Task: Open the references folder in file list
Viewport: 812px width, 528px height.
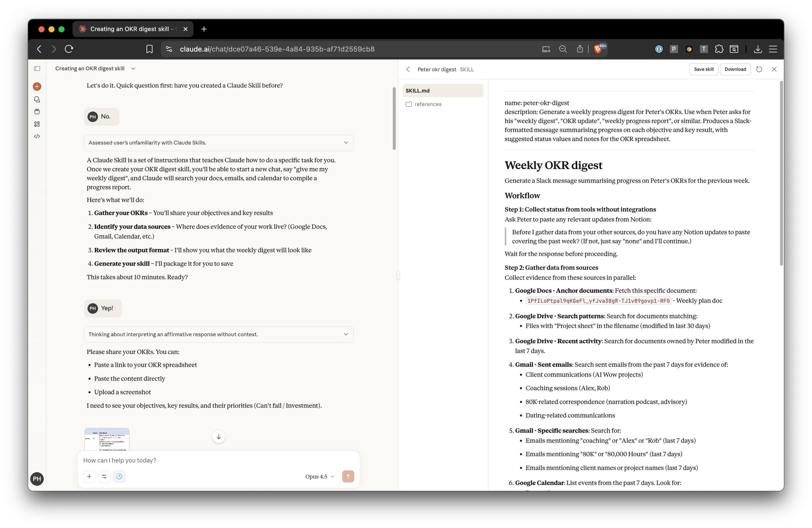Action: (427, 104)
